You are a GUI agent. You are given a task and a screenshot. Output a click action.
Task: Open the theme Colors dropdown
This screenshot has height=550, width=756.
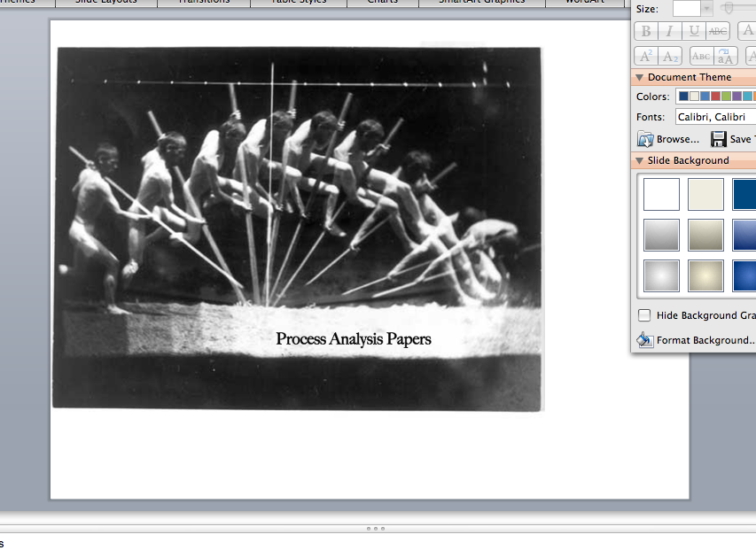(715, 97)
